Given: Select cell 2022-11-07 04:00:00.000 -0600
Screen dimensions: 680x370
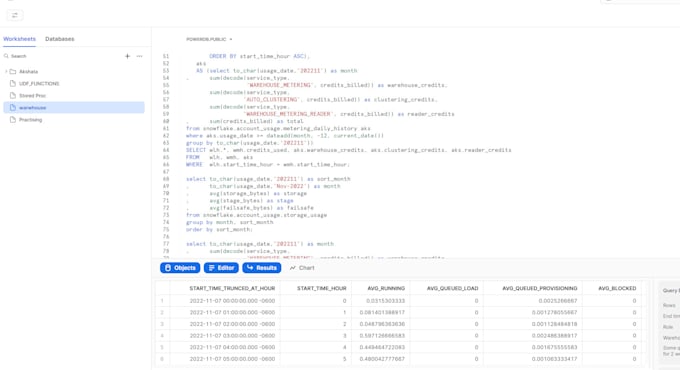Looking at the screenshot, I should click(x=232, y=347).
